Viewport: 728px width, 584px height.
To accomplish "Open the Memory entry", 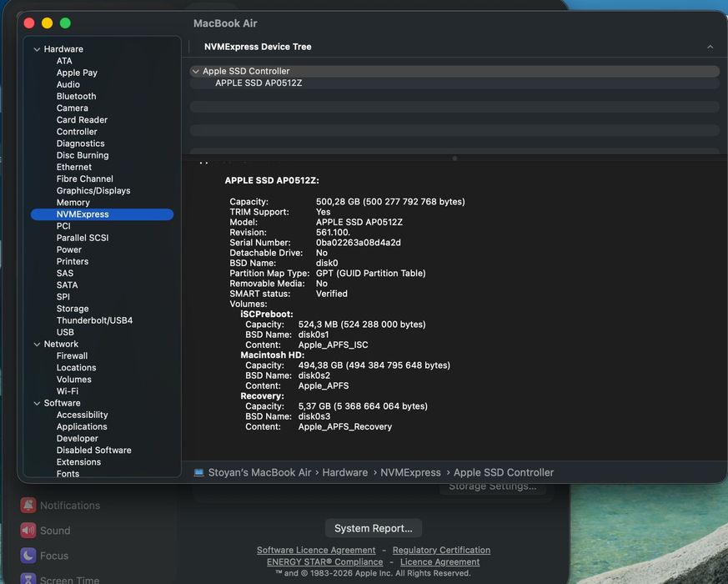I will coord(73,203).
